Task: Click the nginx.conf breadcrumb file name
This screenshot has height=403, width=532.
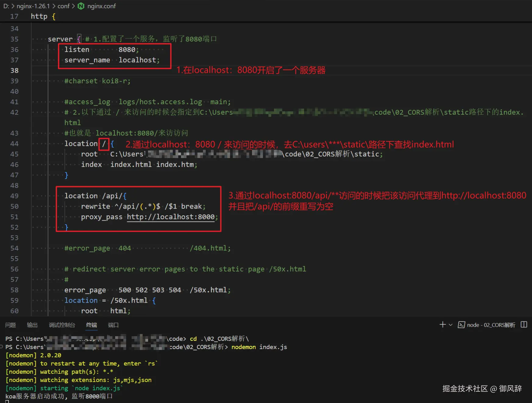Action: pyautogui.click(x=101, y=6)
